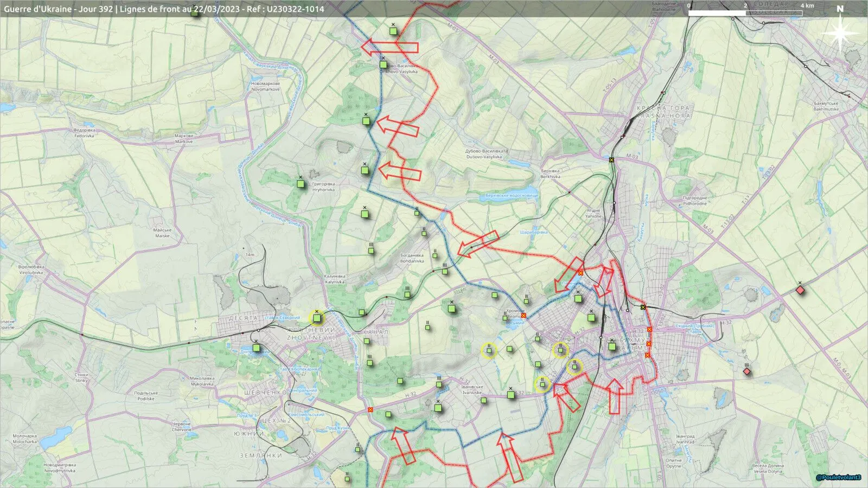Click the Berkhivka village label
This screenshot has height=488, width=868.
(x=550, y=174)
